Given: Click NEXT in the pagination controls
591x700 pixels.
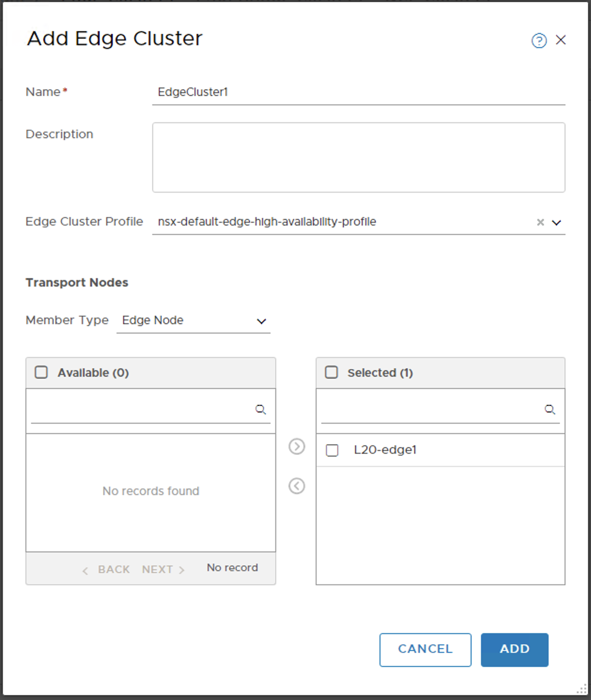Looking at the screenshot, I should (x=157, y=569).
